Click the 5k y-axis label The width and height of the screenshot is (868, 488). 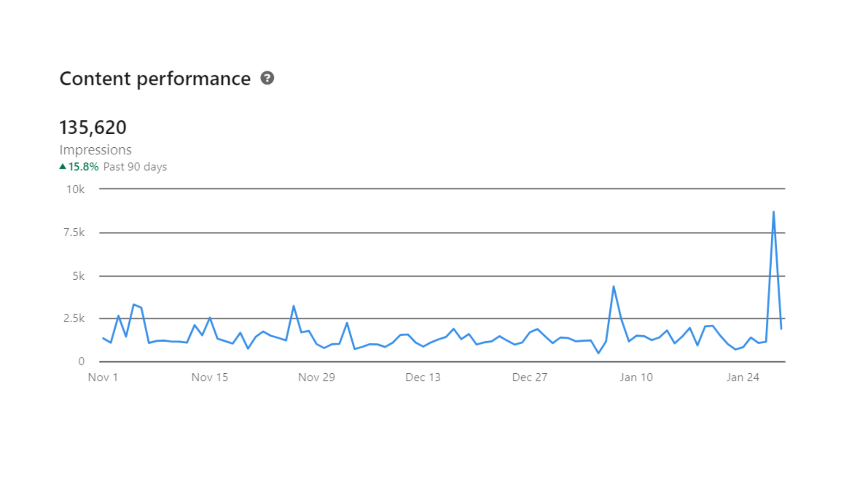(79, 276)
